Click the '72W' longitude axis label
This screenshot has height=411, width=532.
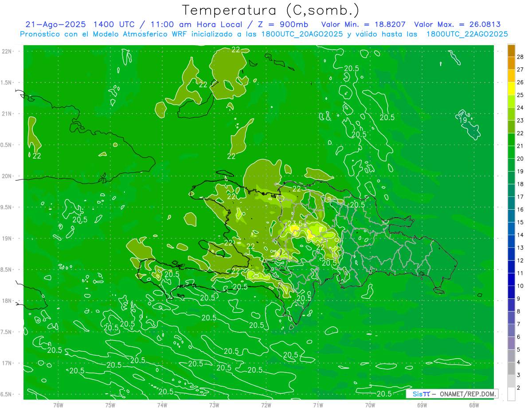click(x=266, y=405)
